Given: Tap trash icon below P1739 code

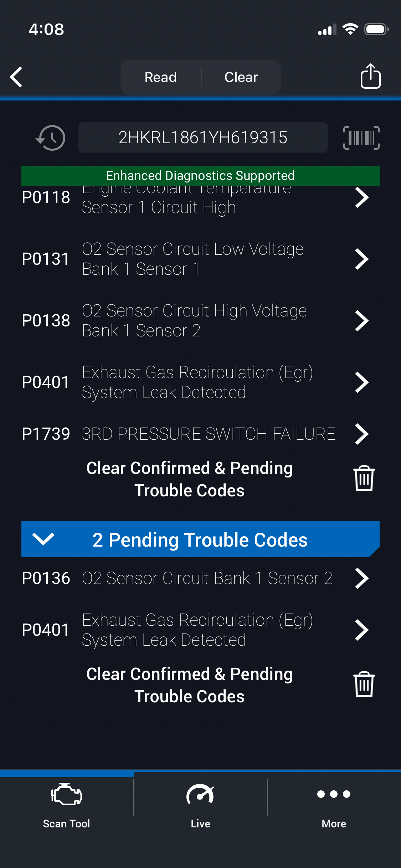Looking at the screenshot, I should [364, 479].
